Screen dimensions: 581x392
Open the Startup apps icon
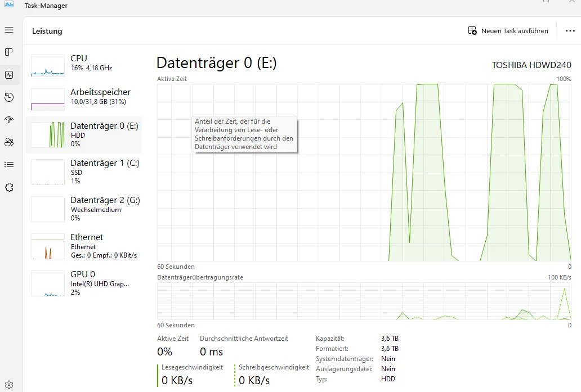click(x=9, y=120)
